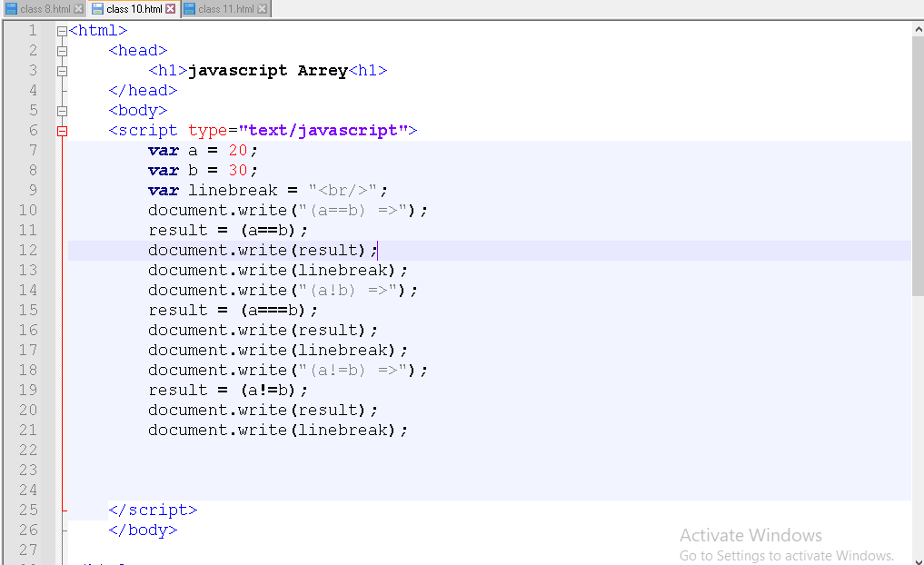Viewport: 924px width, 565px height.
Task: Click the save icon on class 11.html tab
Action: coord(189,9)
